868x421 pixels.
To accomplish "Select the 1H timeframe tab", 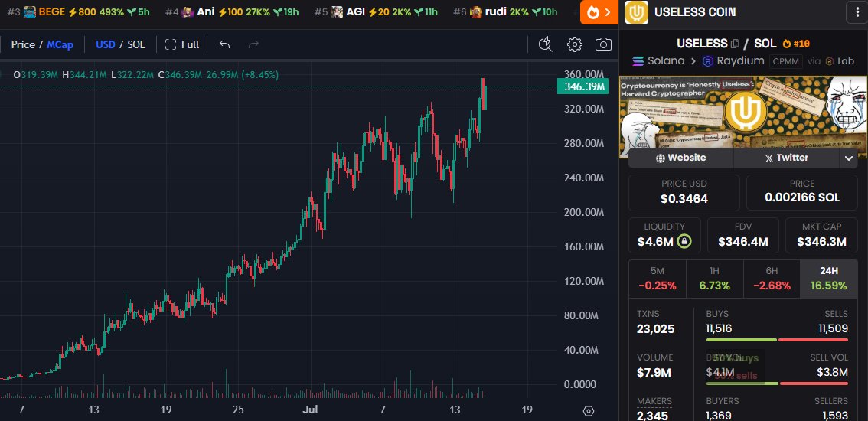I will tap(715, 278).
